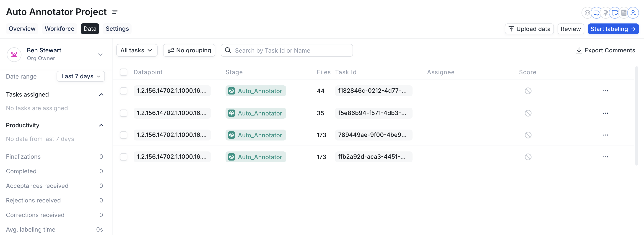Click Task Id cell ffb2a92d-aca3-4451
This screenshot has width=644, height=235.
coord(374,157)
